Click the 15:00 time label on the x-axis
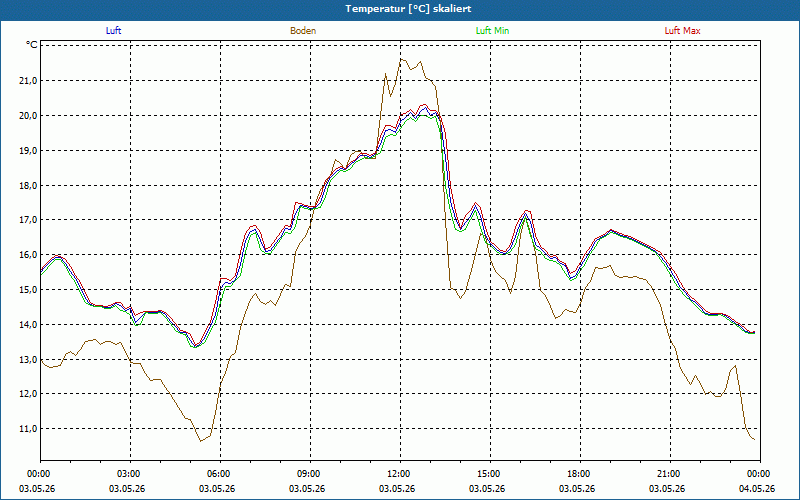Screen dimensions: 800x500 490,474
